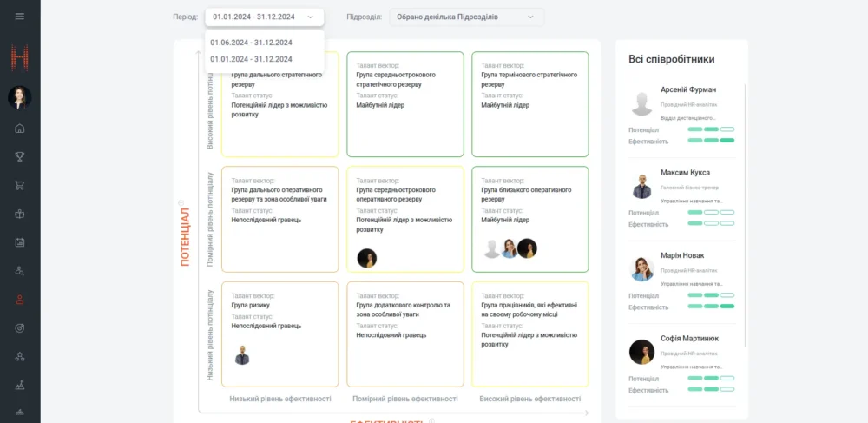The image size is (868, 423).
Task: Open the target goals sidebar icon
Action: point(20,327)
